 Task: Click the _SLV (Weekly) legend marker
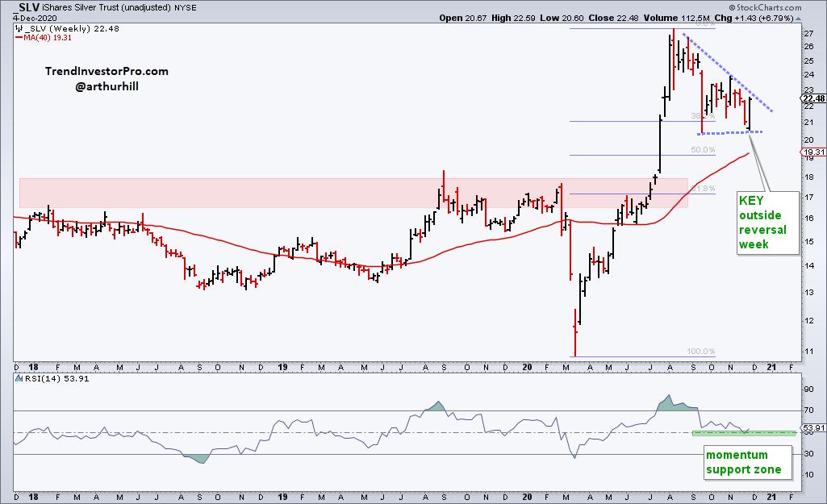[x=19, y=27]
